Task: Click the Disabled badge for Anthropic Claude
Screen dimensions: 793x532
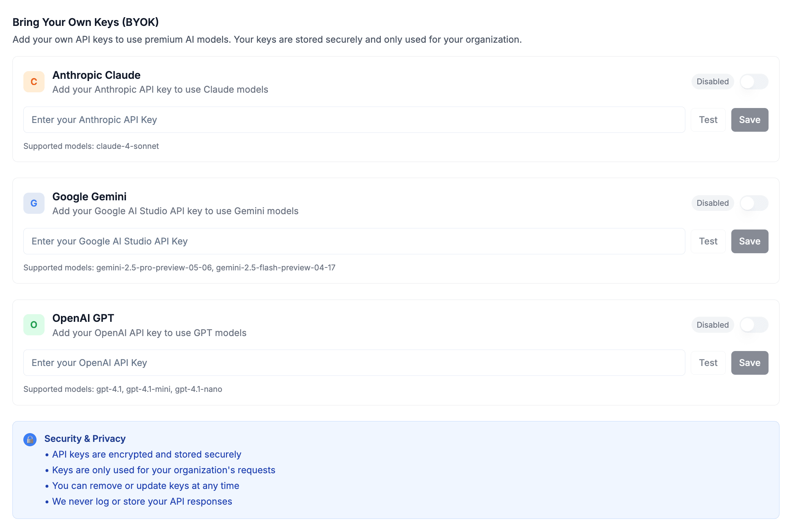Action: [712, 82]
